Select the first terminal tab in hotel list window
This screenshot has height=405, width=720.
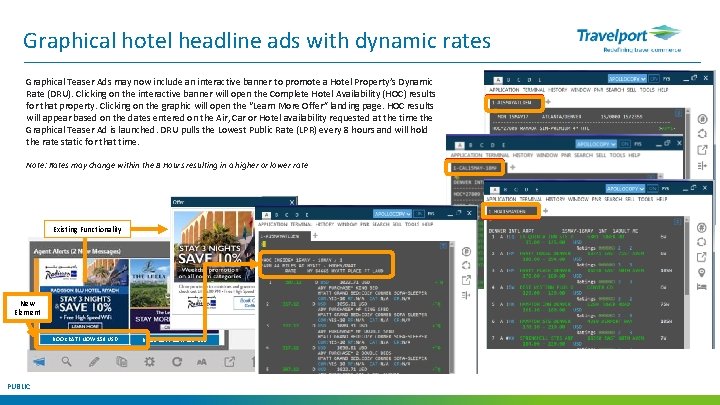click(510, 211)
